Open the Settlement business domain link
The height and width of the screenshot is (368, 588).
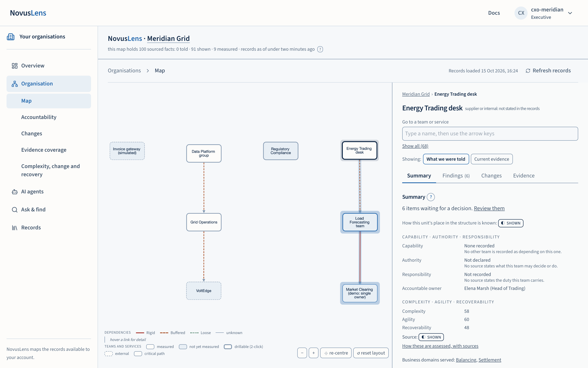click(490, 360)
